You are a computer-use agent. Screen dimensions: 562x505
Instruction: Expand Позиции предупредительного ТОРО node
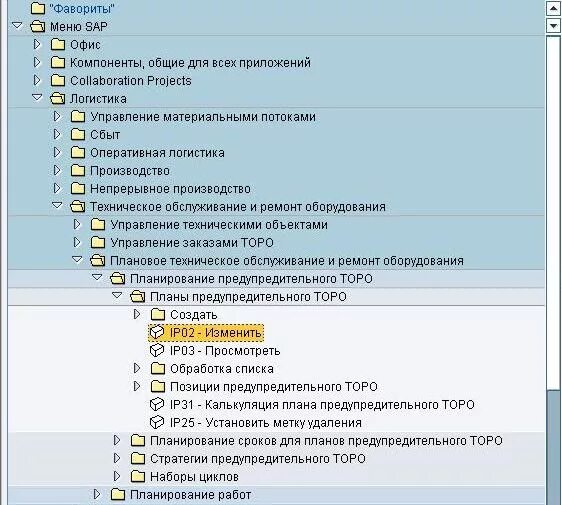point(137,386)
